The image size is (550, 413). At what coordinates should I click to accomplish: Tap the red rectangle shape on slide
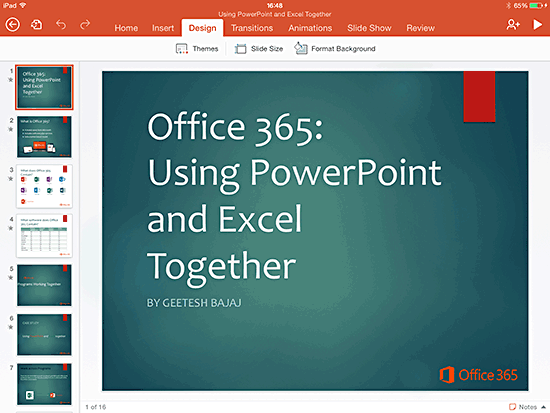(x=479, y=96)
